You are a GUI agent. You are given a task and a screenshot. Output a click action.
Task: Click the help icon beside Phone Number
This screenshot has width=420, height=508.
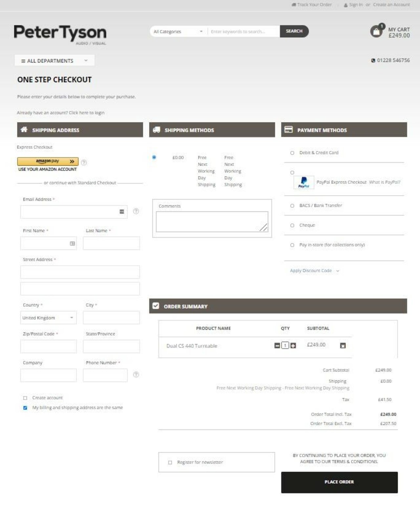pos(136,375)
